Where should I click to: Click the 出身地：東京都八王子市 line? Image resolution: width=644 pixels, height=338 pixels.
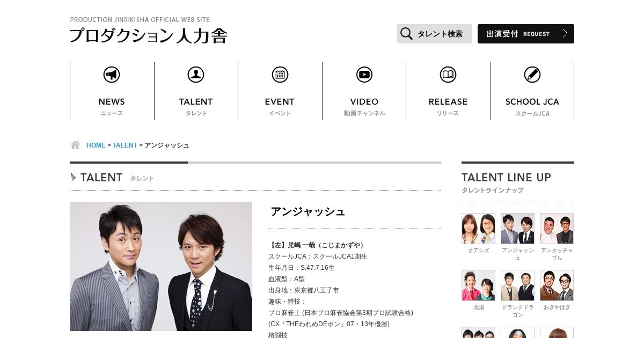click(x=304, y=290)
